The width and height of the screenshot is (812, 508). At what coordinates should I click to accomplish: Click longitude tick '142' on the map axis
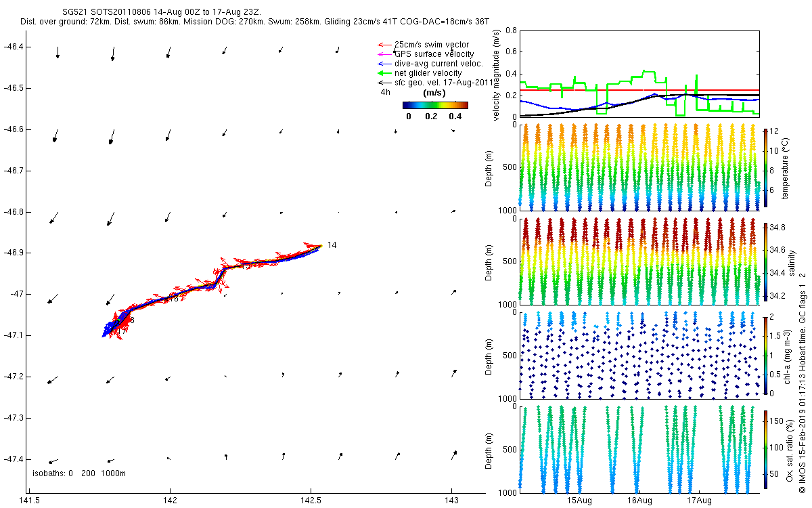point(170,501)
